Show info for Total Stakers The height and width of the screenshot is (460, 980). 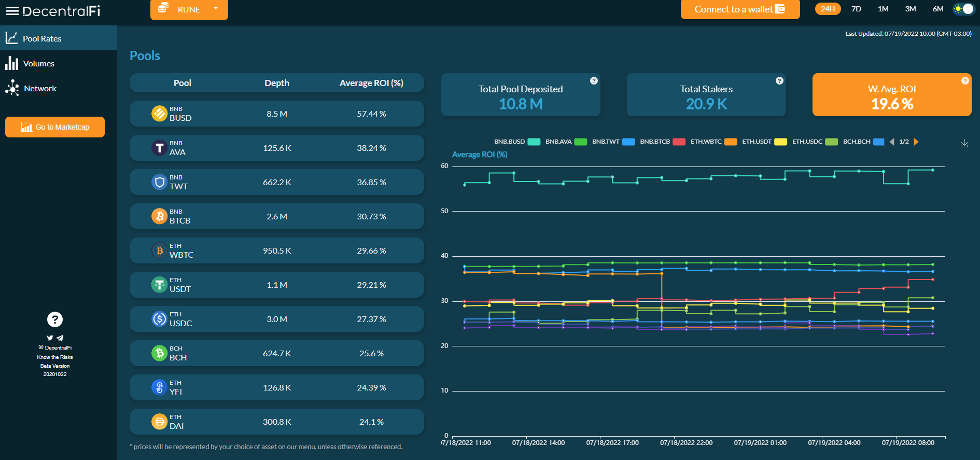click(779, 80)
